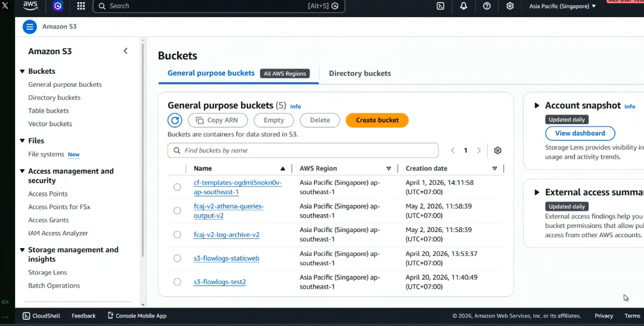Image resolution: width=644 pixels, height=326 pixels.
Task: Open Access Points for FSx
Action: pyautogui.click(x=59, y=207)
